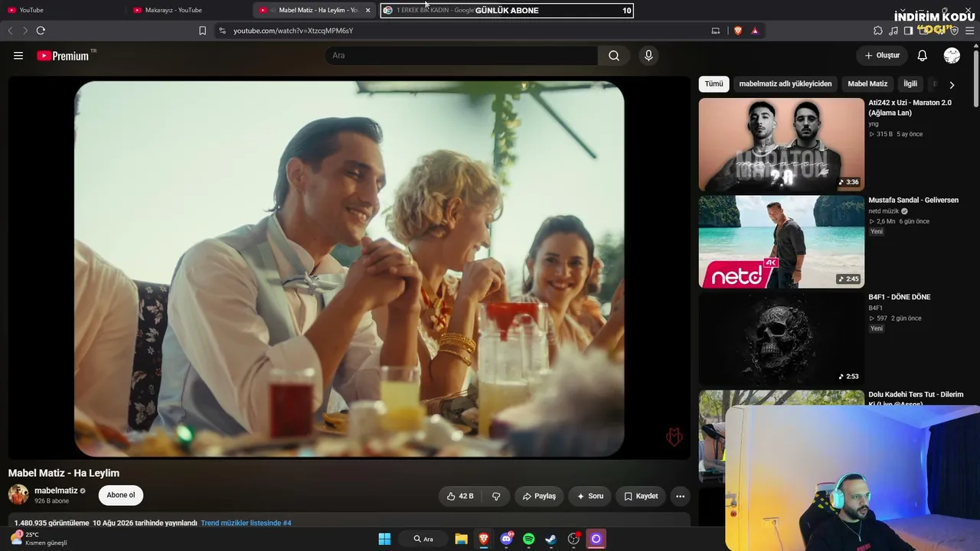Open Discord from the taskbar
The height and width of the screenshot is (551, 980).
tap(506, 539)
